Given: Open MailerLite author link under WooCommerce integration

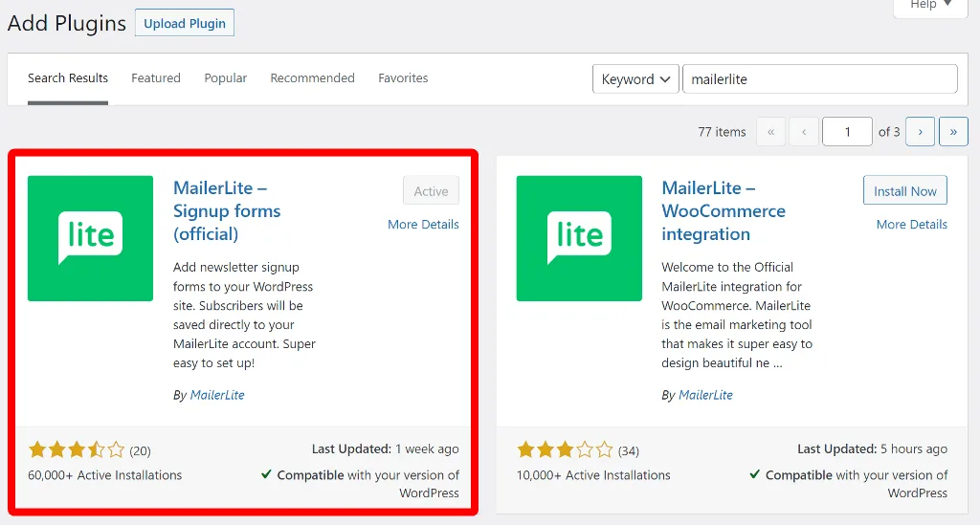Looking at the screenshot, I should coord(705,395).
